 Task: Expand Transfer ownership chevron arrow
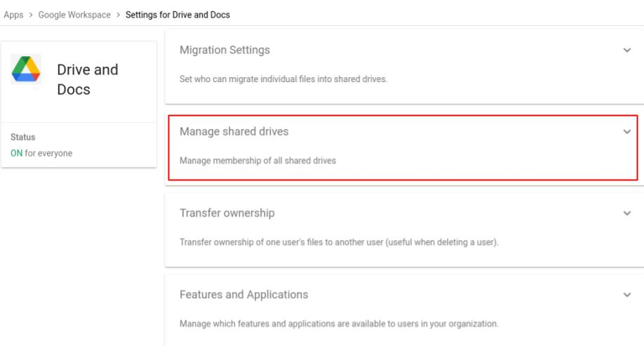[626, 213]
